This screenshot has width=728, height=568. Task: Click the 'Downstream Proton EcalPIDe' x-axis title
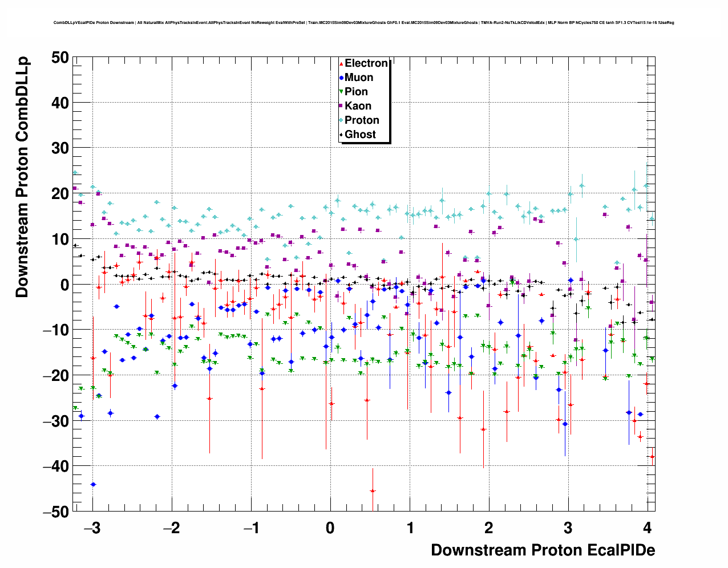point(543,550)
